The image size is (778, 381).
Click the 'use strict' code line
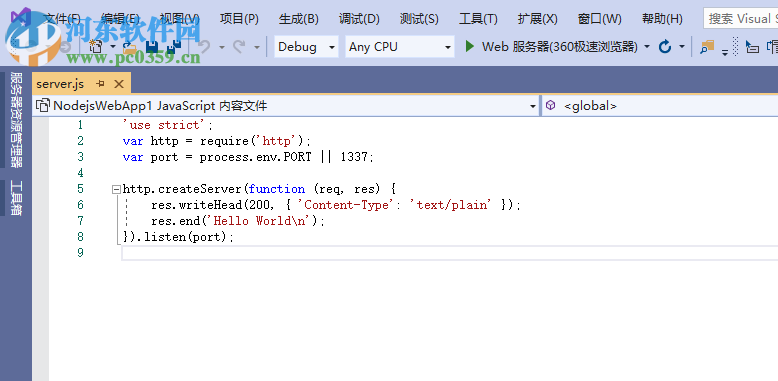(168, 125)
